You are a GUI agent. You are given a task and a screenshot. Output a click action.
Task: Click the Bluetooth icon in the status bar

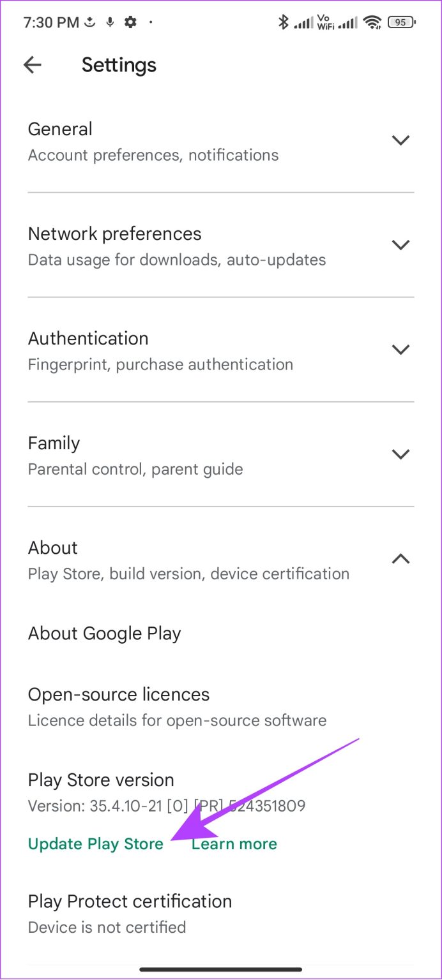(284, 22)
